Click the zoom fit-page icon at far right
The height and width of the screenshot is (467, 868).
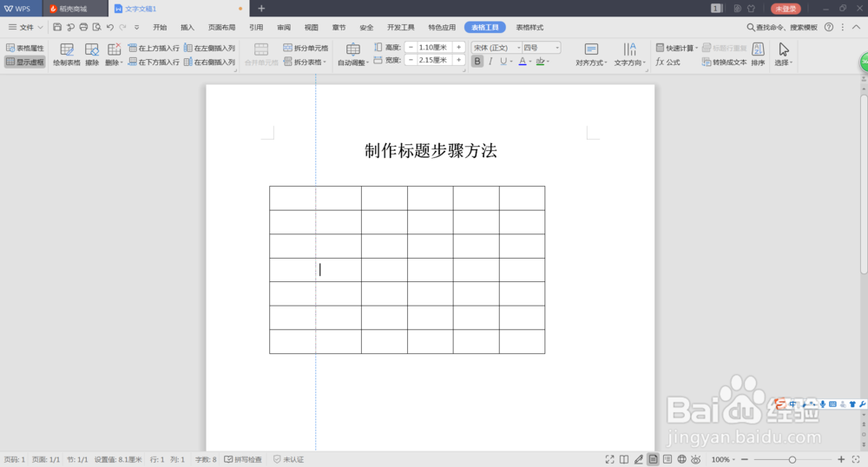coord(856,459)
